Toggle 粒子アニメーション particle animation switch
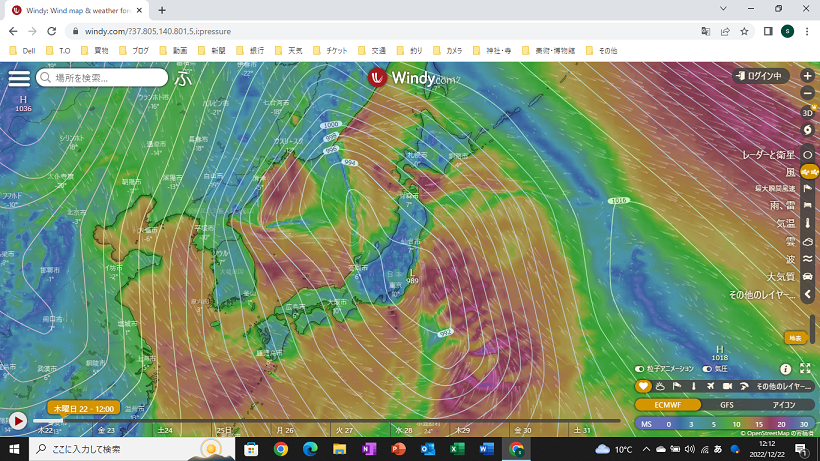 640,369
